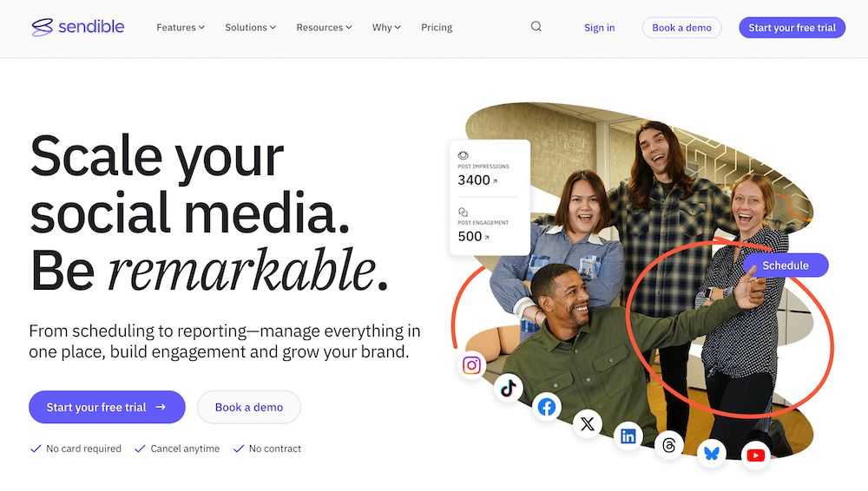Expand the Why menu
This screenshot has width=868, height=491.
[x=386, y=27]
